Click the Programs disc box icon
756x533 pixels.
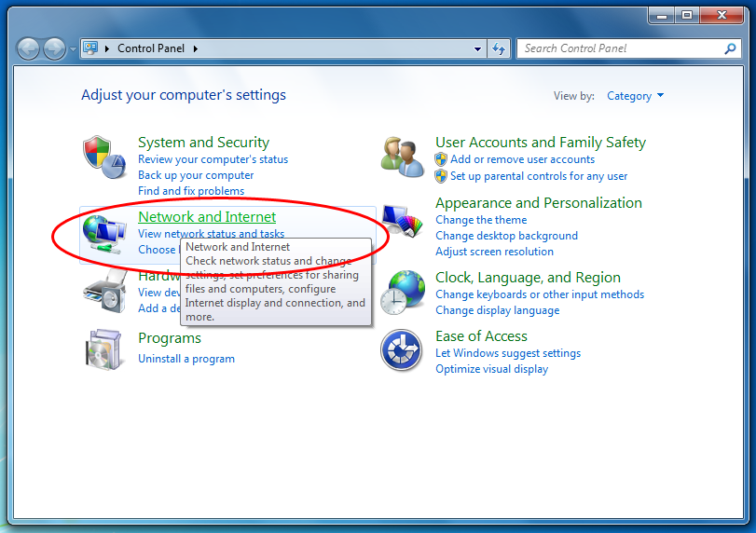click(x=103, y=350)
